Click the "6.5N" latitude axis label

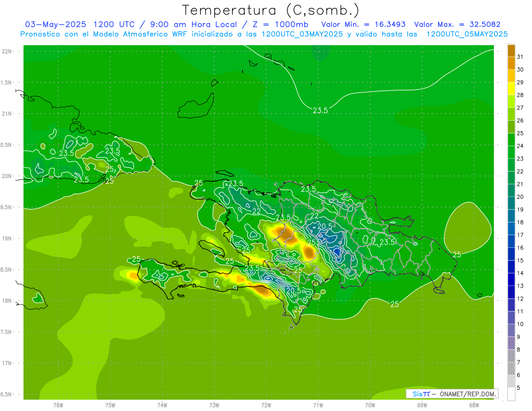click(7, 394)
